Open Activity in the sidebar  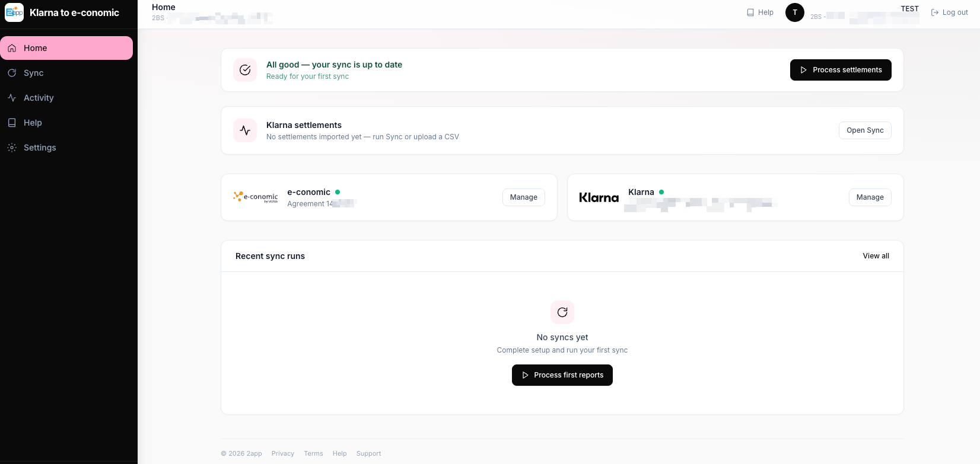coord(66,98)
